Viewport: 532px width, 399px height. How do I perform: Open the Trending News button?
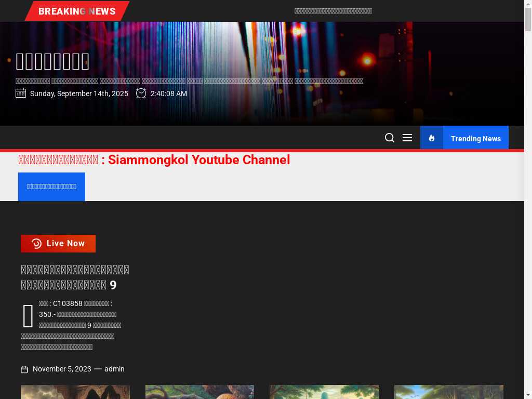pos(475,138)
